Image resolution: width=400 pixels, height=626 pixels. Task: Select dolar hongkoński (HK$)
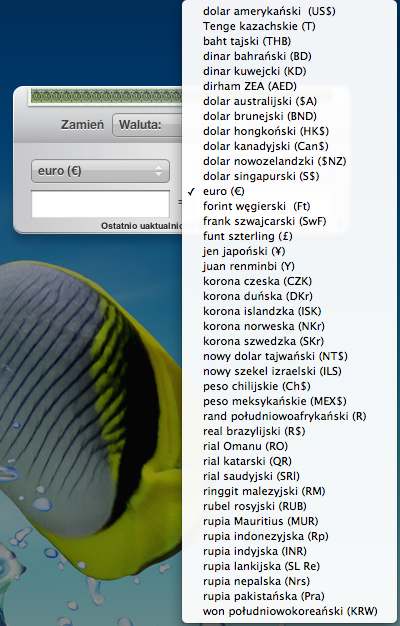point(289,131)
